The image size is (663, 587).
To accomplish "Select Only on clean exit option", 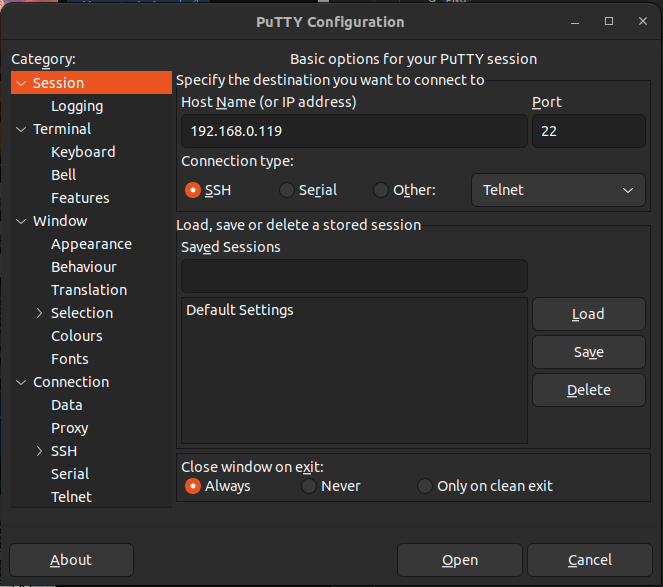I will click(425, 486).
